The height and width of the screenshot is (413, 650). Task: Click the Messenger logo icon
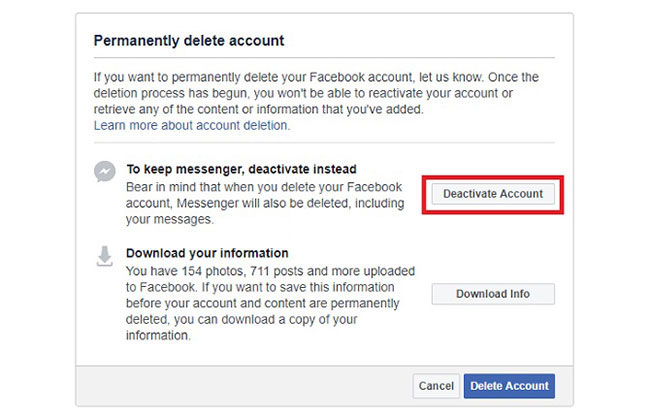coord(103,172)
